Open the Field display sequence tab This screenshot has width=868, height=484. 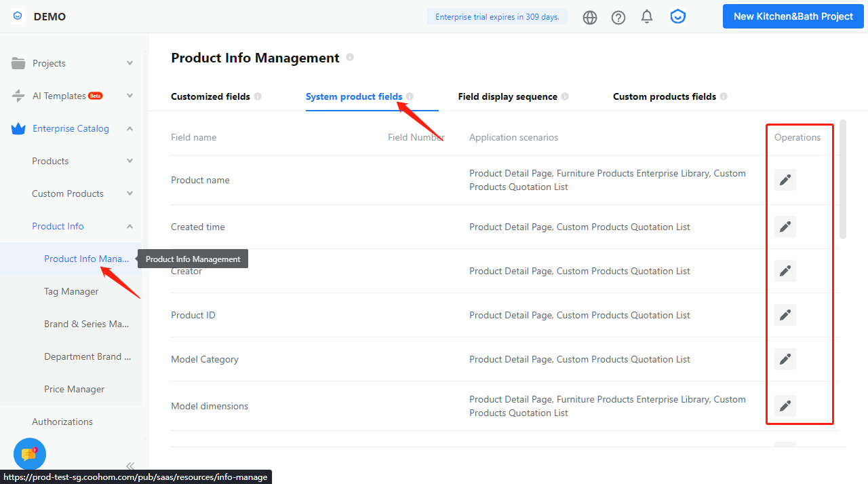tap(507, 96)
